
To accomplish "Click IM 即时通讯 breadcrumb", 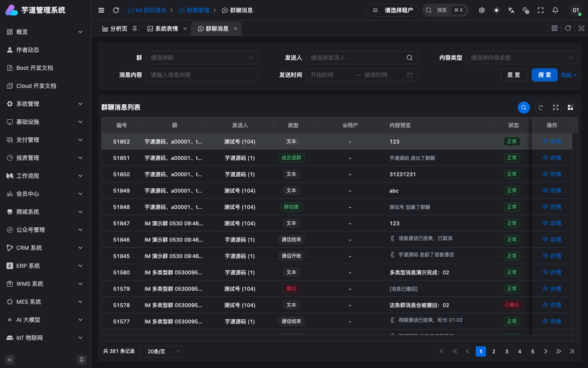I will point(147,10).
